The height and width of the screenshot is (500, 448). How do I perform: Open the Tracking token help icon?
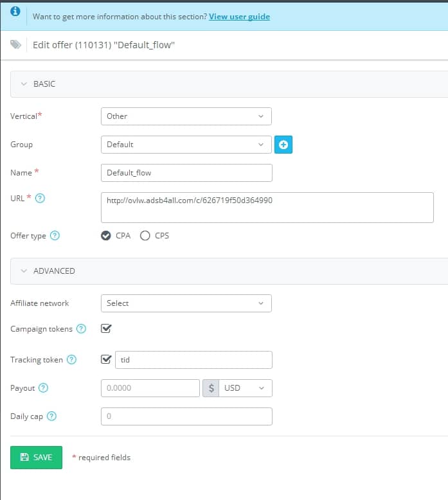(x=71, y=360)
